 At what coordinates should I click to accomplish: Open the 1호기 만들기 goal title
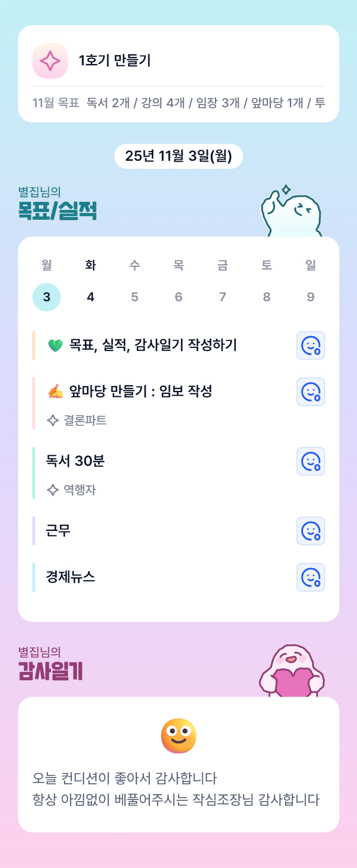[115, 61]
